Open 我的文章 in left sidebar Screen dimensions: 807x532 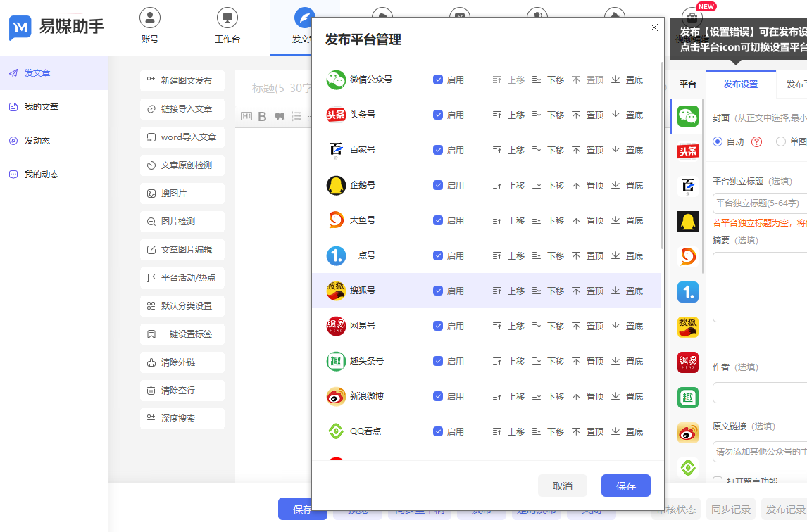click(x=54, y=107)
